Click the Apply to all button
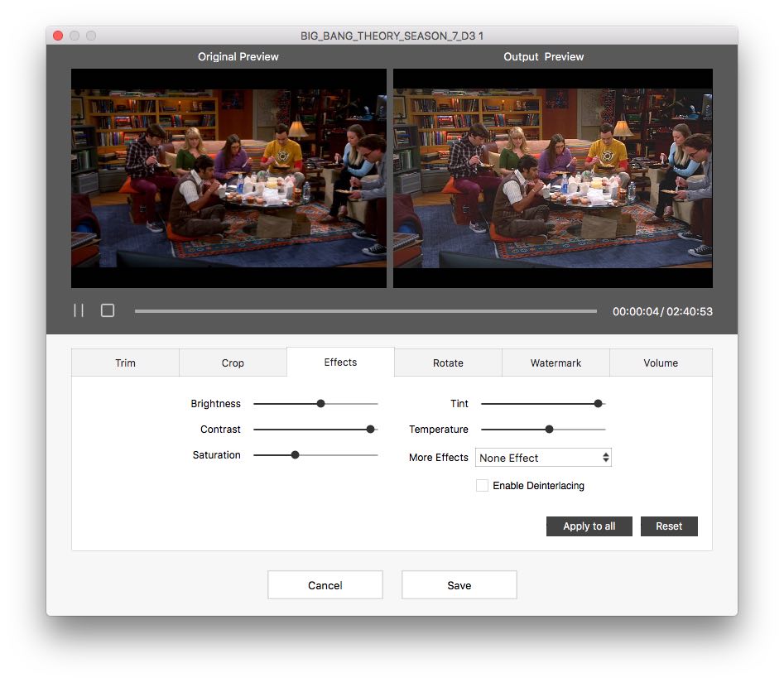Screen dimensions: 784x682 click(x=589, y=526)
